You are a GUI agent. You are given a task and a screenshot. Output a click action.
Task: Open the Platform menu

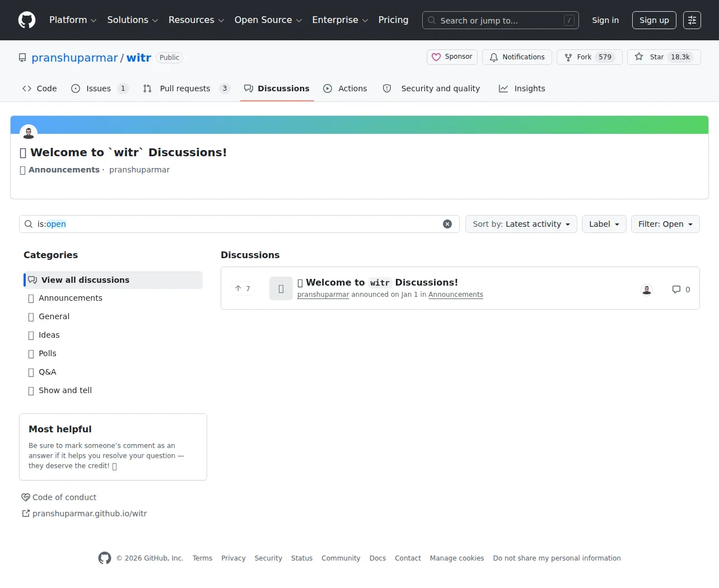pyautogui.click(x=73, y=20)
